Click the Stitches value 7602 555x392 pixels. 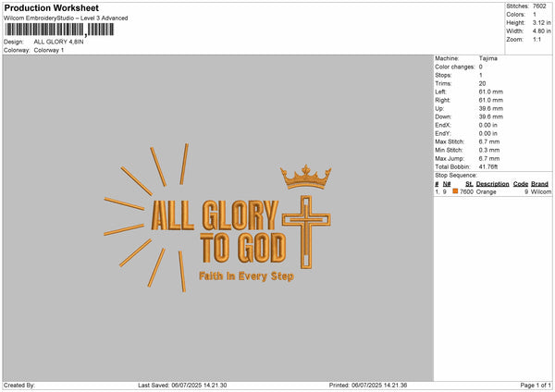point(539,6)
